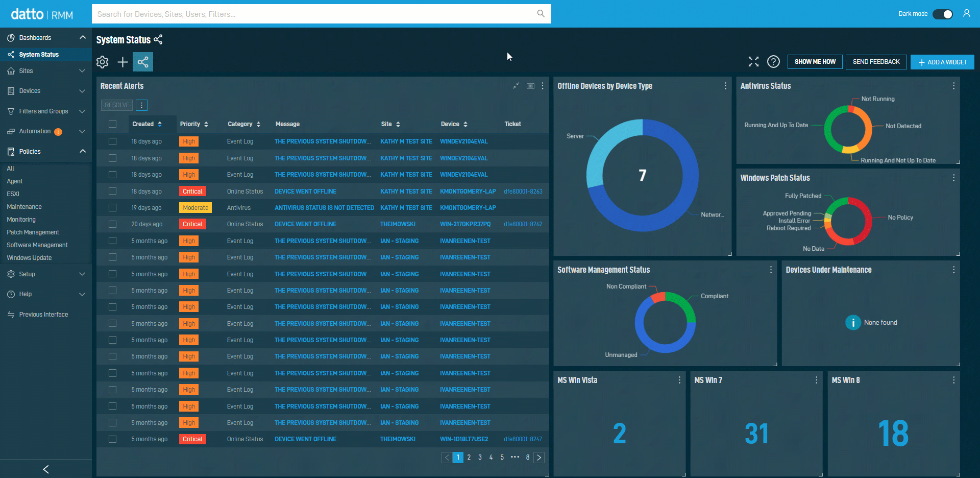Open Offline Devices by Device Type options
Screen dimensions: 980x478
[725, 86]
